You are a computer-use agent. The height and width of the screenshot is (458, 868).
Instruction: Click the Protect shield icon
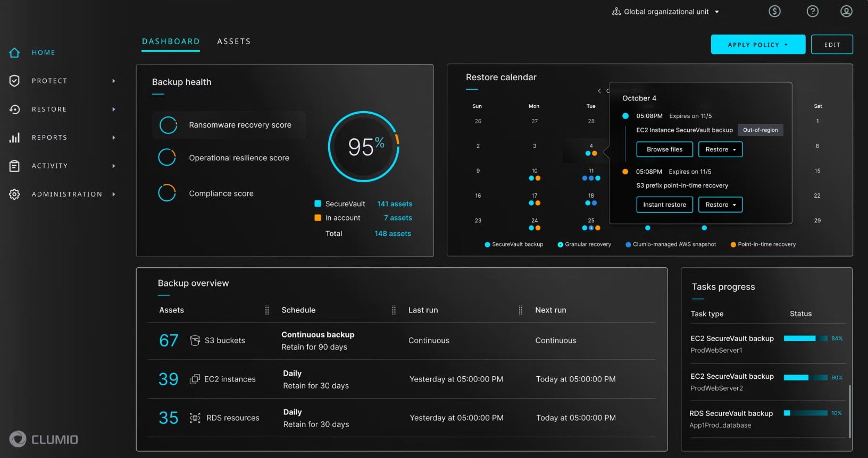(14, 81)
